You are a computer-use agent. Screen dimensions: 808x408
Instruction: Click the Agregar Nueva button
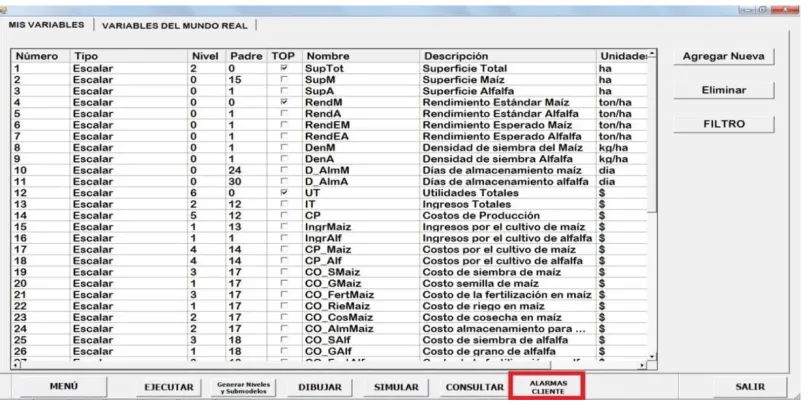click(x=723, y=57)
